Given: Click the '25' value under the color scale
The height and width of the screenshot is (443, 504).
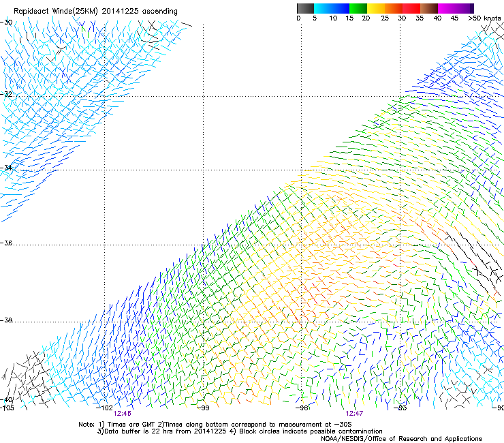Looking at the screenshot, I should pos(385,18).
